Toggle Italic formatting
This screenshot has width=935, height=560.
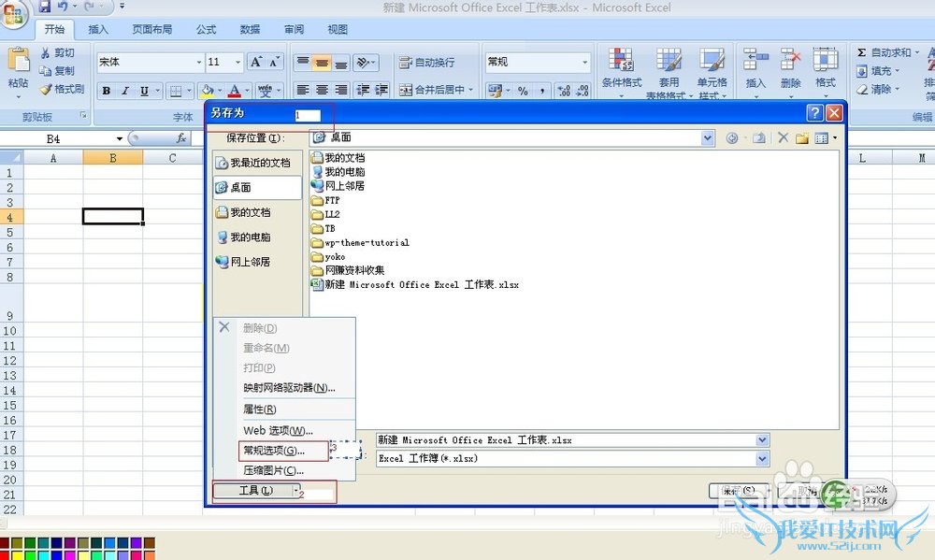pos(125,91)
